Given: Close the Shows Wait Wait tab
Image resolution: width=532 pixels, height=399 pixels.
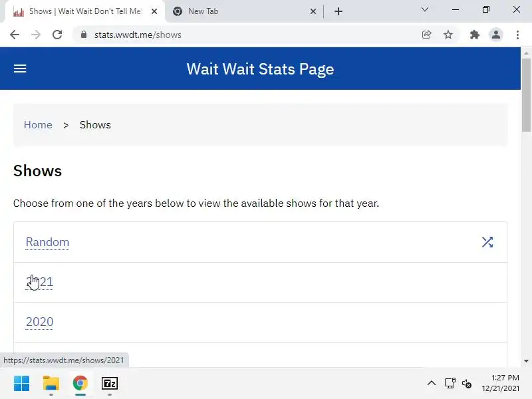Looking at the screenshot, I should coord(154,11).
